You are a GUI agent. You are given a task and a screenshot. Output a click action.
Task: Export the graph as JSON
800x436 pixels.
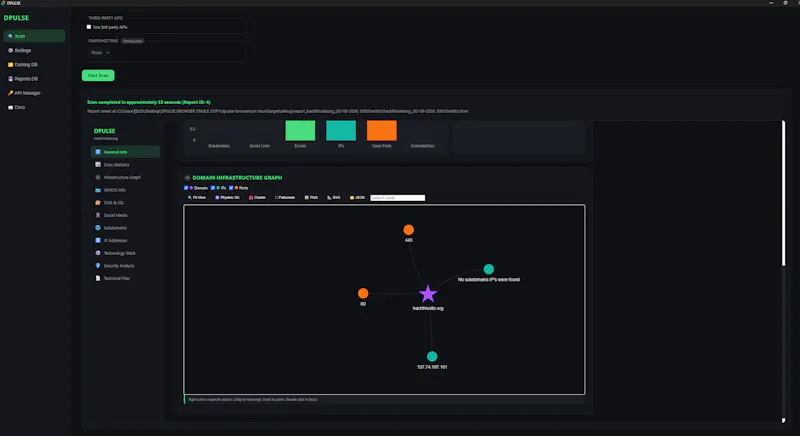click(x=357, y=198)
